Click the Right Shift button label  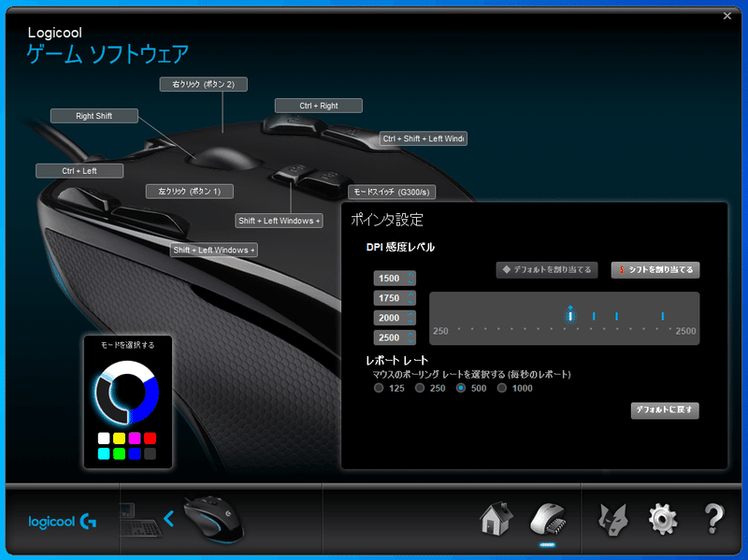[94, 116]
